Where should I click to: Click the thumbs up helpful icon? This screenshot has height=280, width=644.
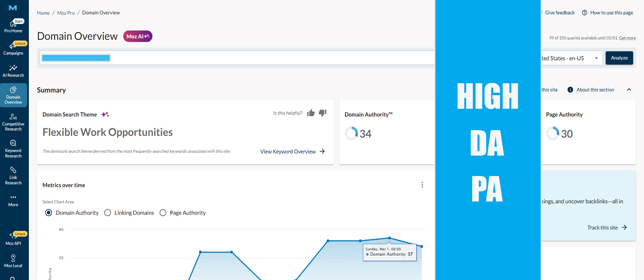coord(311,113)
